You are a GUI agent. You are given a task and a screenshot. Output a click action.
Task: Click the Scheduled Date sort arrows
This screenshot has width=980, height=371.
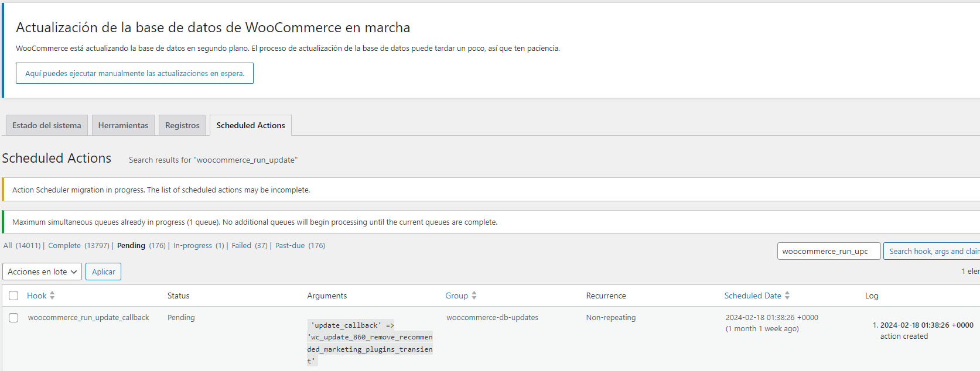click(787, 296)
